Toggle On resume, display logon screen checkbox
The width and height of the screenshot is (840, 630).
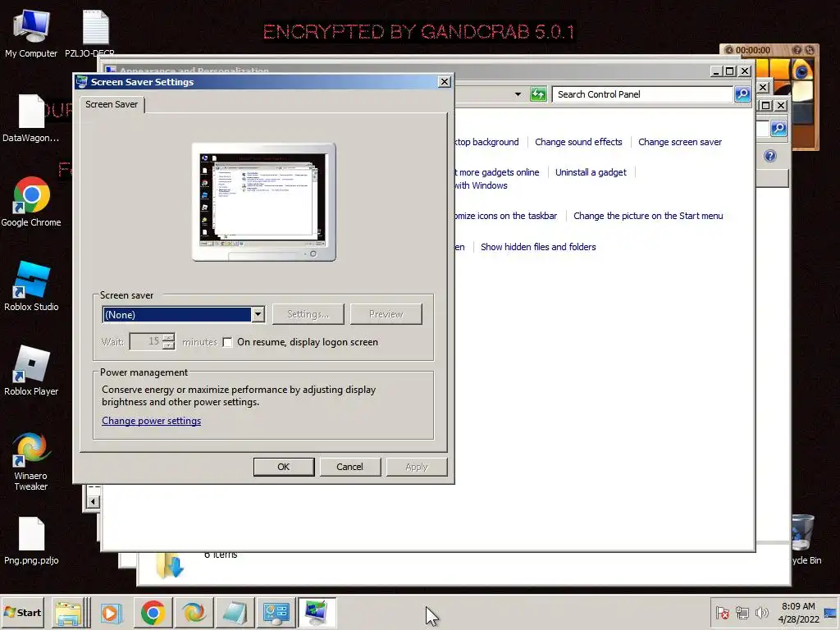pyautogui.click(x=227, y=342)
